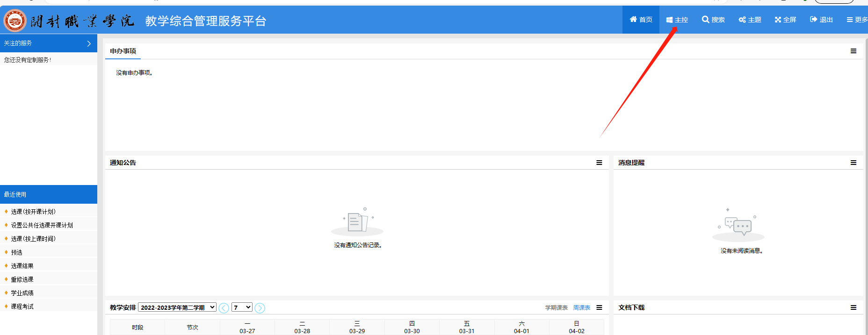Click the Home (首页) icon in top navigation

point(633,20)
